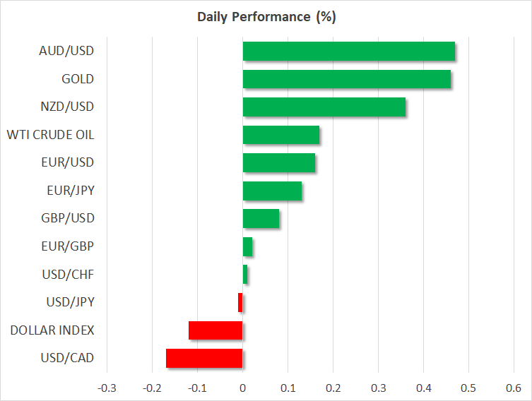This screenshot has height=401, width=532.
Task: Click the red USD/CAD bar
Action: 204,358
